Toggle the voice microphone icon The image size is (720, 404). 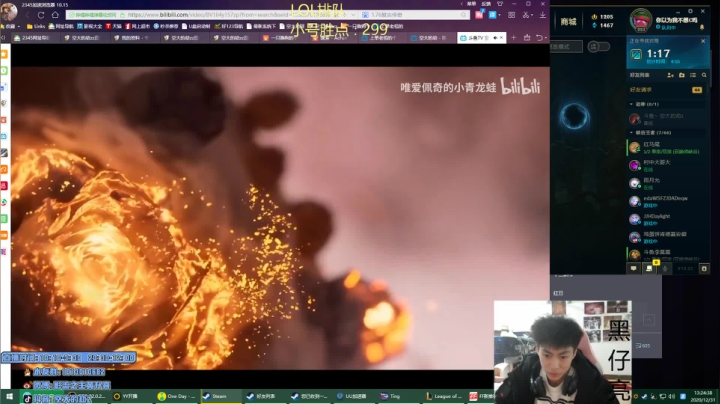click(665, 269)
